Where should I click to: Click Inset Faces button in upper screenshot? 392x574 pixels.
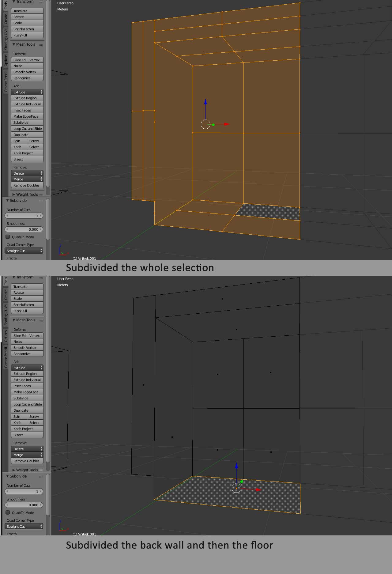pos(27,110)
